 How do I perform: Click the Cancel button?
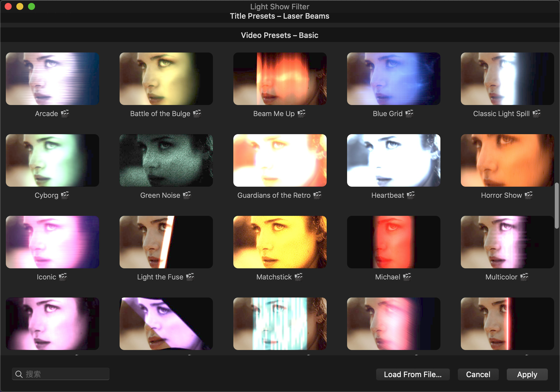click(x=478, y=374)
